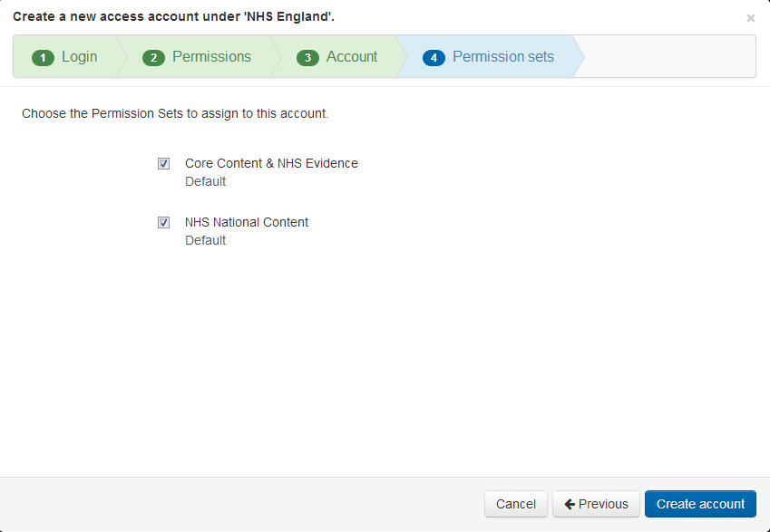The width and height of the screenshot is (770, 532).
Task: Uncheck the NHS National Content checkbox
Action: pos(163,222)
